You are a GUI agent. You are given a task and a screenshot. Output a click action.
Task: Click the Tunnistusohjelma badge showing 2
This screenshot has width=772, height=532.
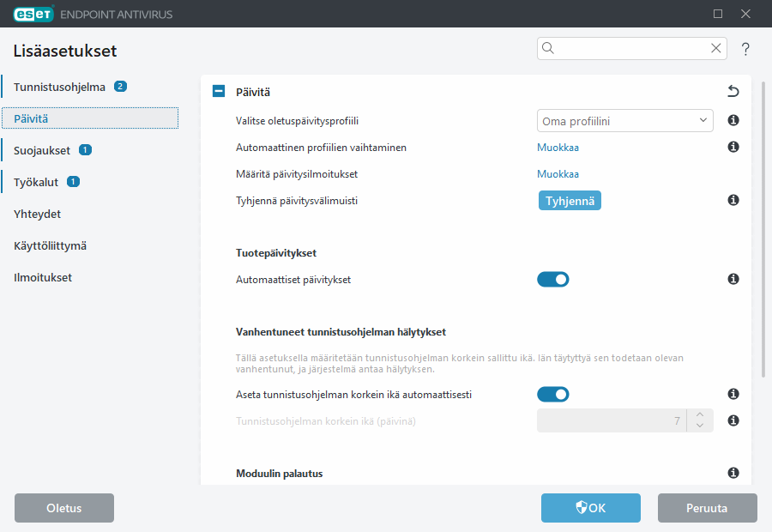[120, 86]
